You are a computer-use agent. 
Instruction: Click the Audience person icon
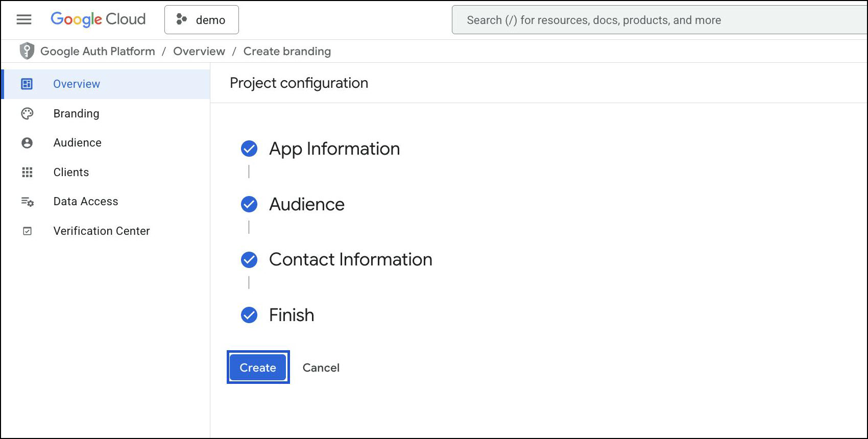[27, 143]
